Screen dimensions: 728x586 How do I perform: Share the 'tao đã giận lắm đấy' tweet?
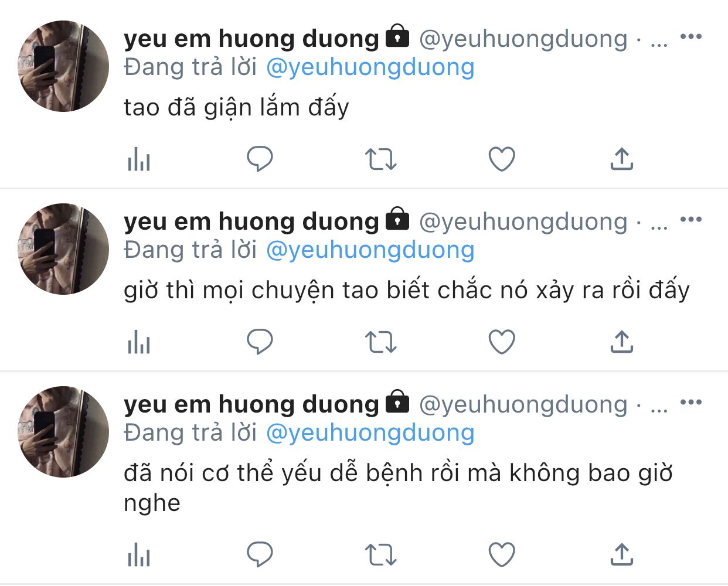[622, 159]
